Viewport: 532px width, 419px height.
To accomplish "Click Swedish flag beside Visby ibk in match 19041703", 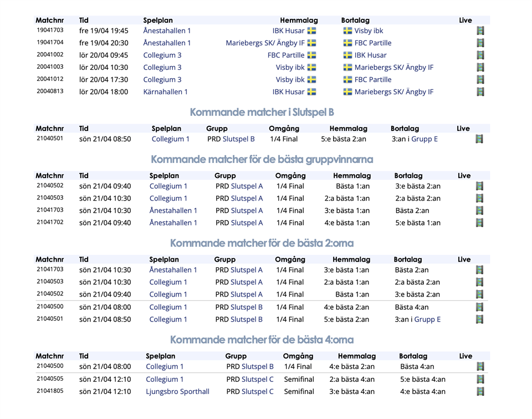I will (347, 31).
